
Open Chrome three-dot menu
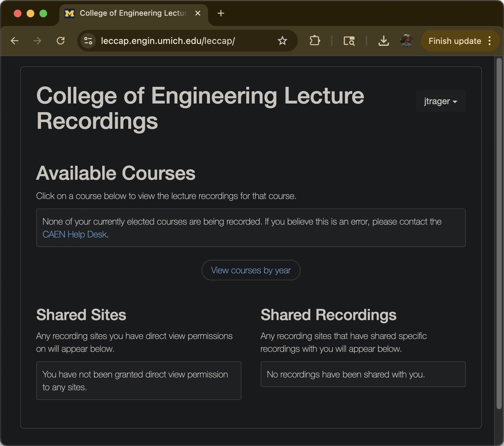click(x=490, y=41)
